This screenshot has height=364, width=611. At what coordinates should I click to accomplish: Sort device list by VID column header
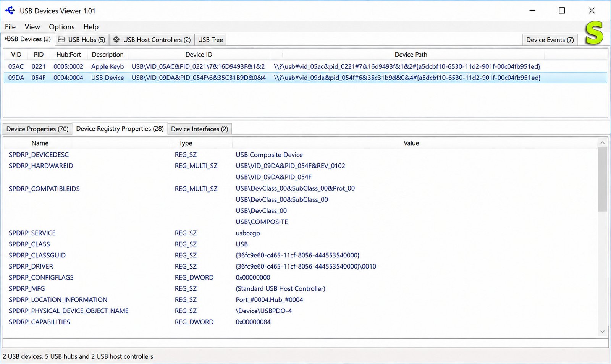click(16, 55)
